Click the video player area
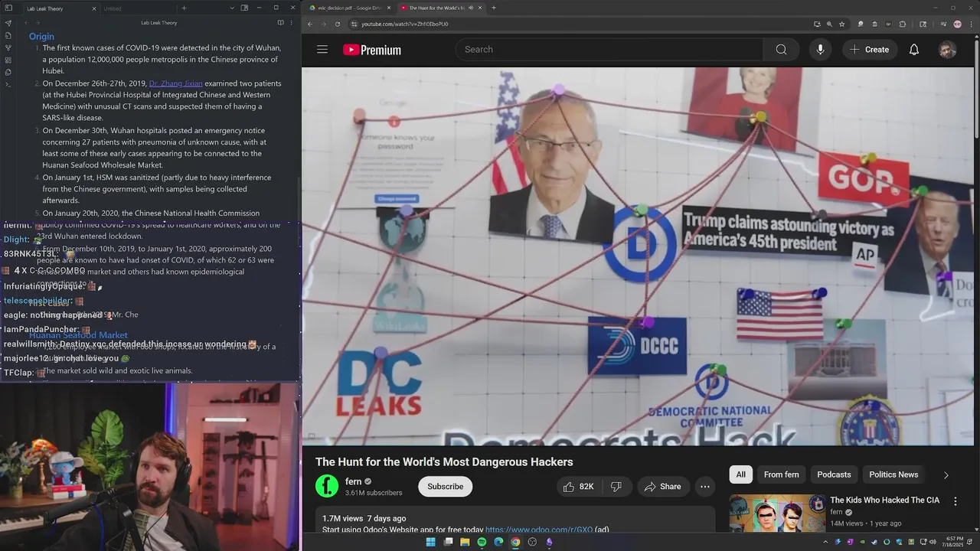The height and width of the screenshot is (551, 980). point(637,256)
